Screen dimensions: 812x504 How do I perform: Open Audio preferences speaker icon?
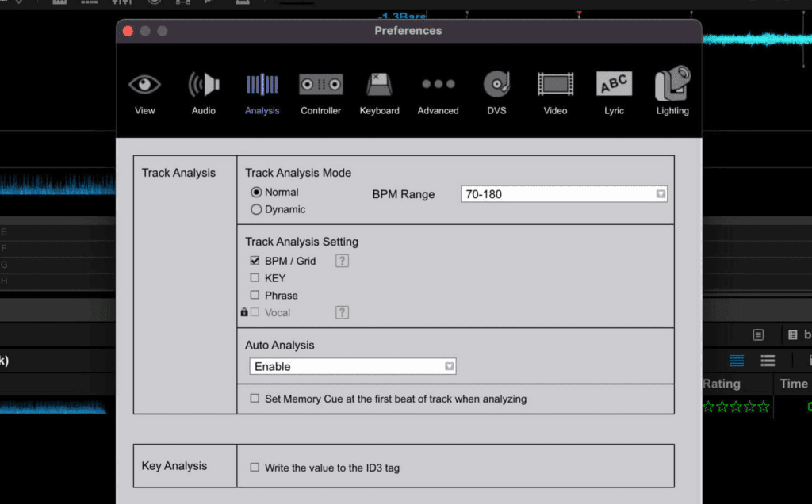click(204, 85)
